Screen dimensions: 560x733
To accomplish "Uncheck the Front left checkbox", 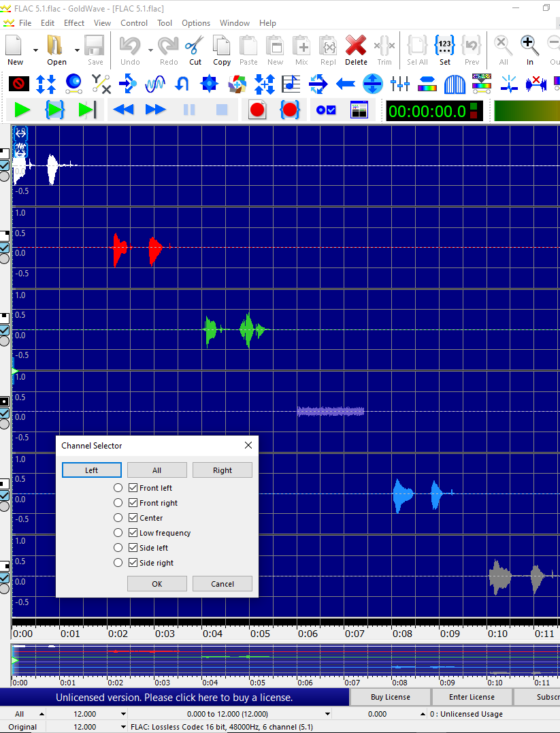I will tap(133, 488).
